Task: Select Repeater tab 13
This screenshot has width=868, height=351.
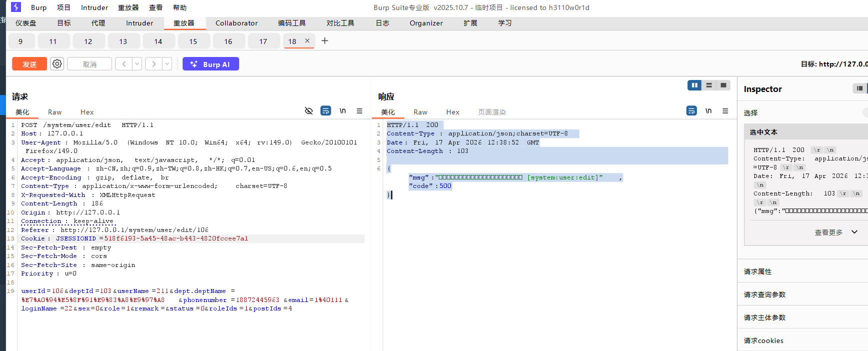Action: (x=123, y=41)
